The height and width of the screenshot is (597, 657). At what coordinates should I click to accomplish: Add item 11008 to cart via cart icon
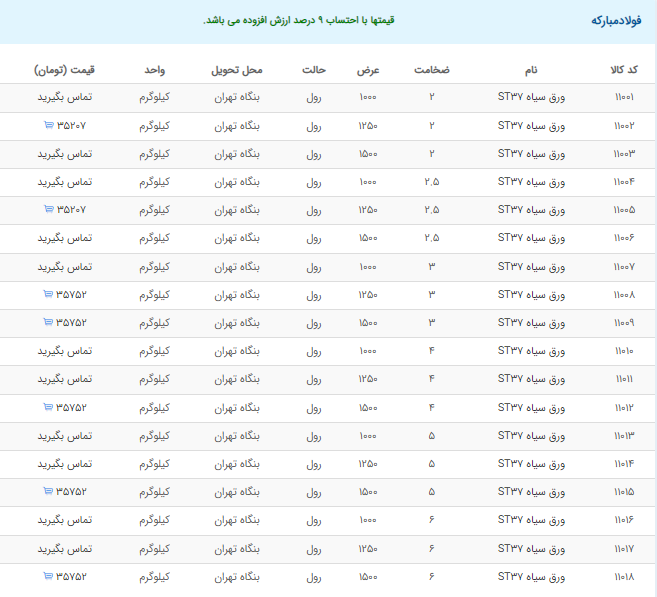[49, 295]
